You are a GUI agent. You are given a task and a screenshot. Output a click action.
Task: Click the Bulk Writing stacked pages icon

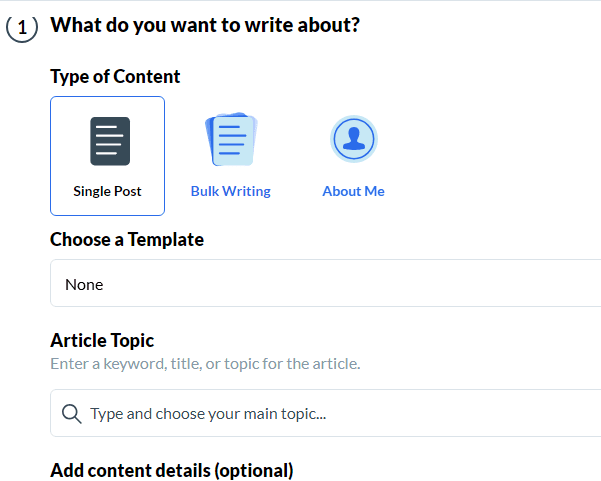231,140
